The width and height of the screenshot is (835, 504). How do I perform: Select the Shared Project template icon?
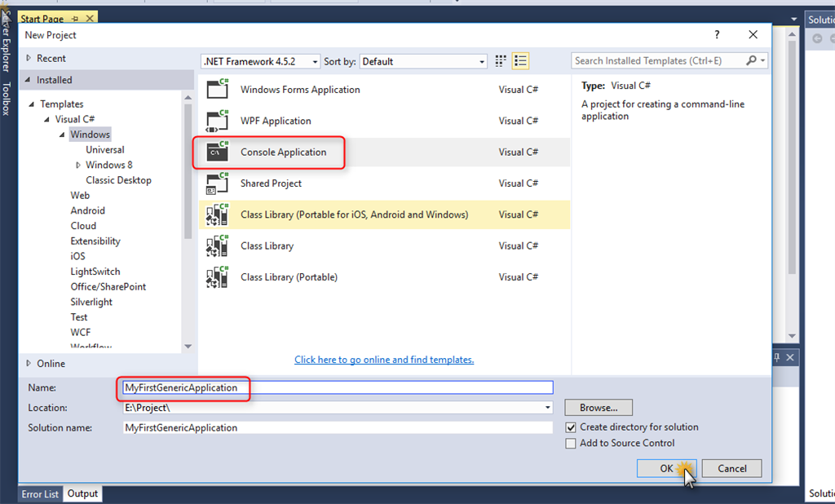(217, 183)
